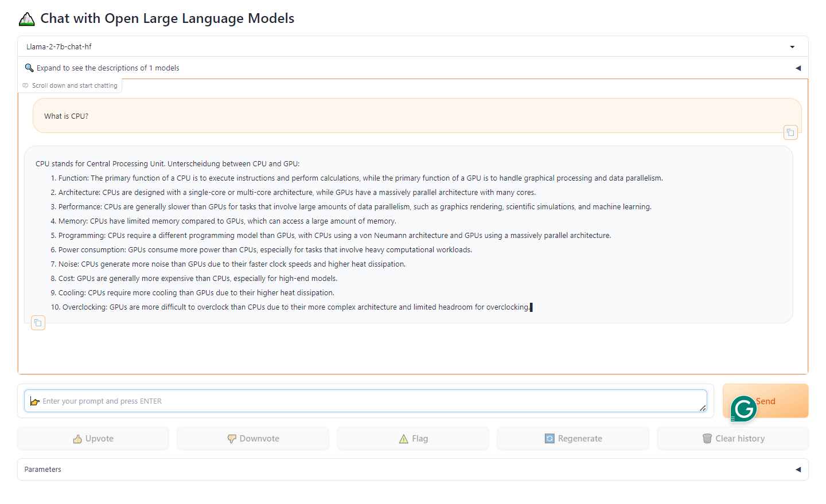This screenshot has width=826, height=504.
Task: Open the Llama-2-7b-chat-hf model dropdown
Action: tap(413, 46)
